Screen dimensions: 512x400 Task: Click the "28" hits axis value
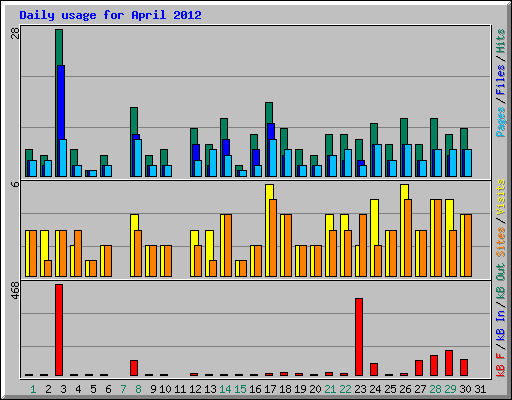tap(15, 33)
